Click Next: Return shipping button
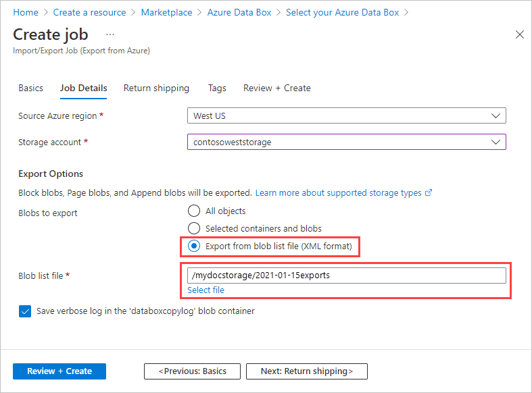The width and height of the screenshot is (532, 393). [x=306, y=371]
